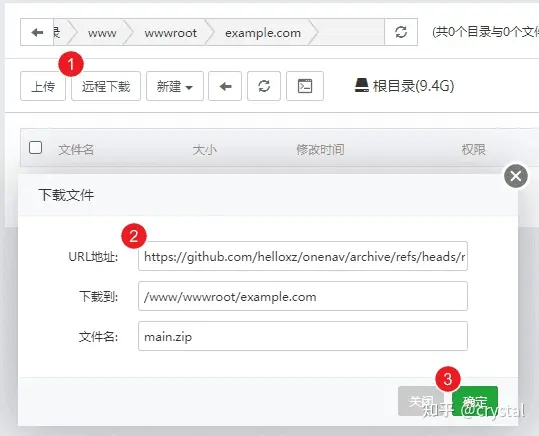Open the www breadcrumb segment
Screen dimensions: 539x436
click(102, 33)
